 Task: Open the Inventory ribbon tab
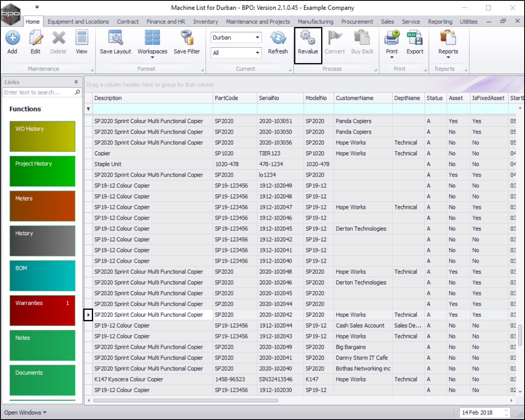point(205,22)
